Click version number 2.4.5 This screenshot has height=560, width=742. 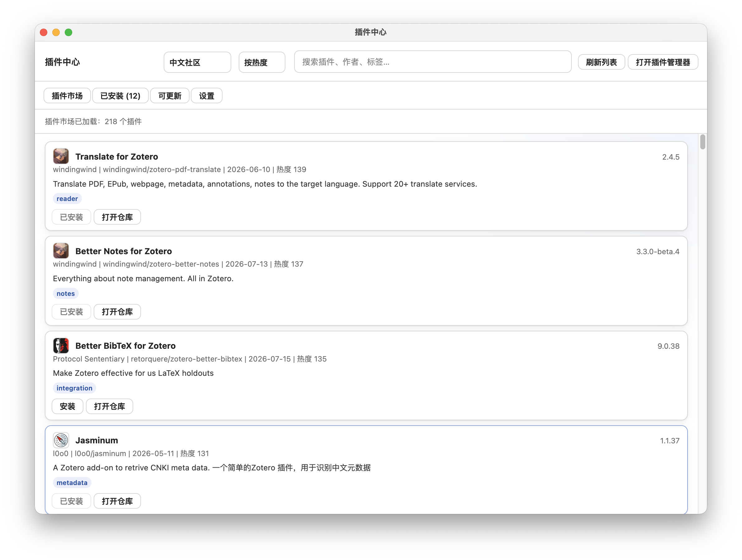pos(670,157)
